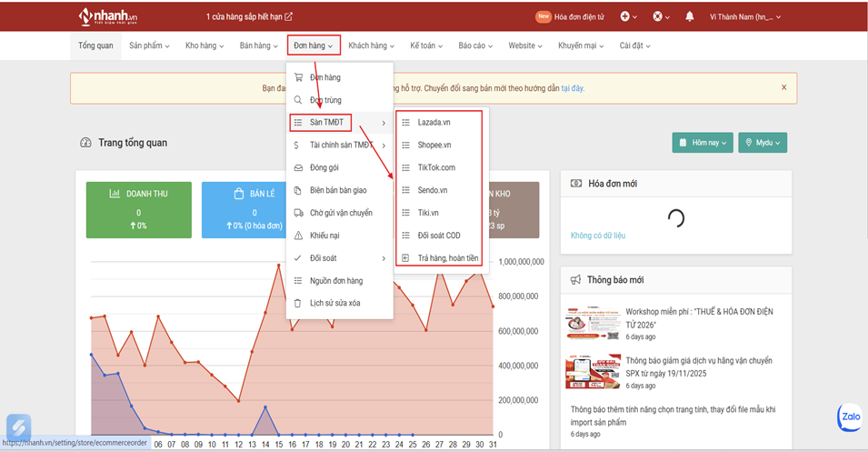Image resolution: width=868 pixels, height=452 pixels.
Task: Select Sendo.vn in the submenu
Action: 433,190
